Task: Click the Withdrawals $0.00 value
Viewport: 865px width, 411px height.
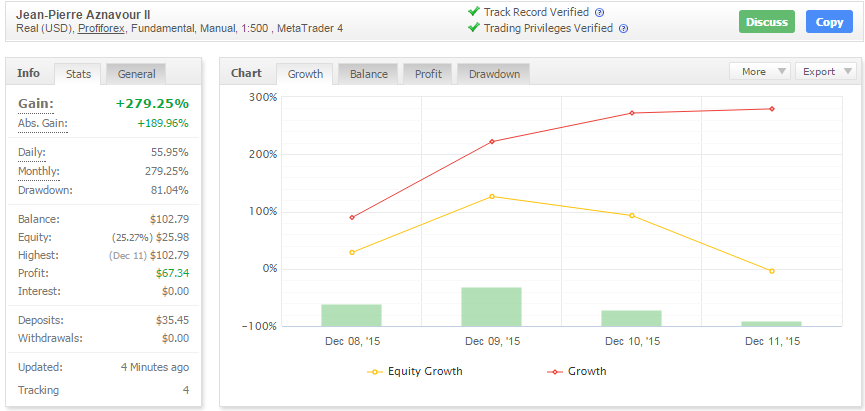Action: (x=175, y=338)
